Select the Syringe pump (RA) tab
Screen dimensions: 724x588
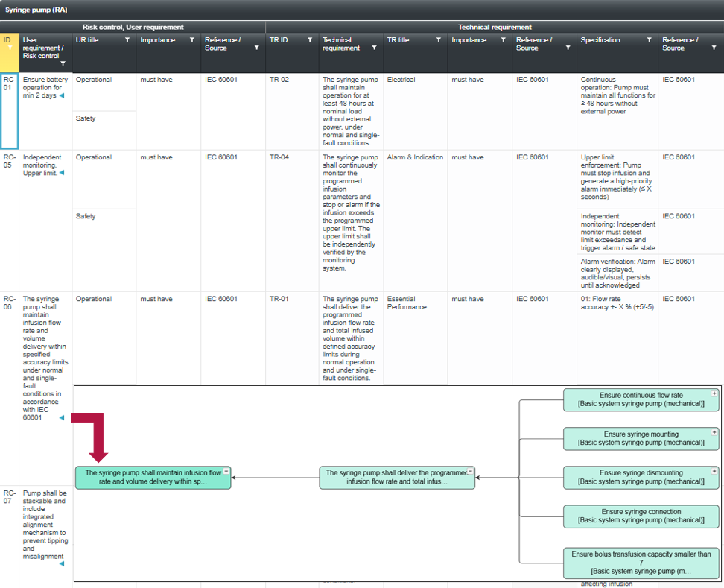tap(36, 10)
